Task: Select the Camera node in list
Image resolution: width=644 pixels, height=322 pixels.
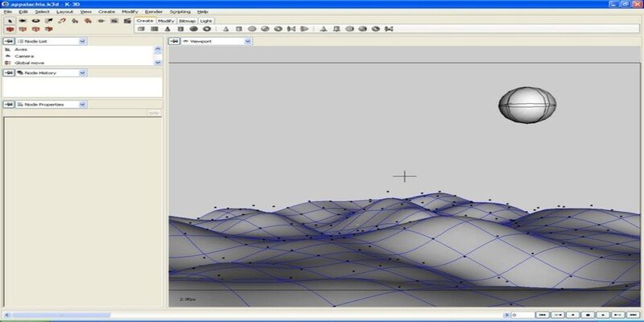Action: coord(24,56)
